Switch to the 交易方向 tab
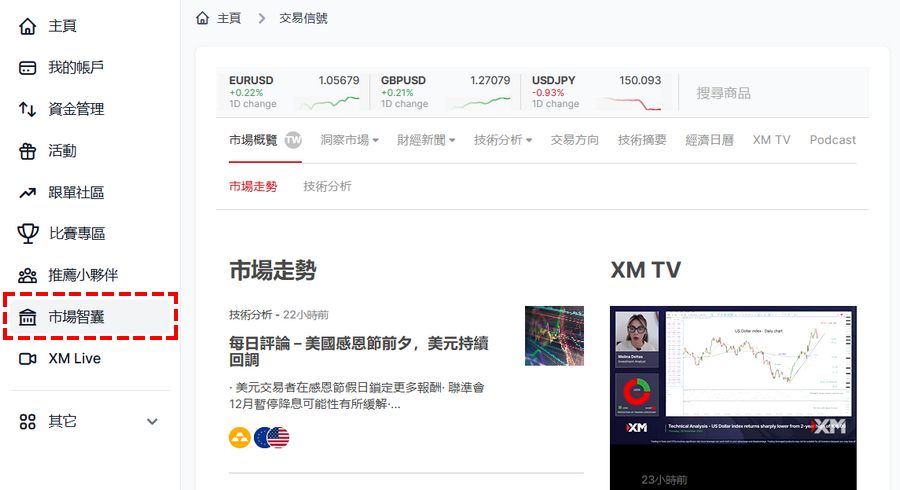This screenshot has width=900, height=490. (575, 140)
